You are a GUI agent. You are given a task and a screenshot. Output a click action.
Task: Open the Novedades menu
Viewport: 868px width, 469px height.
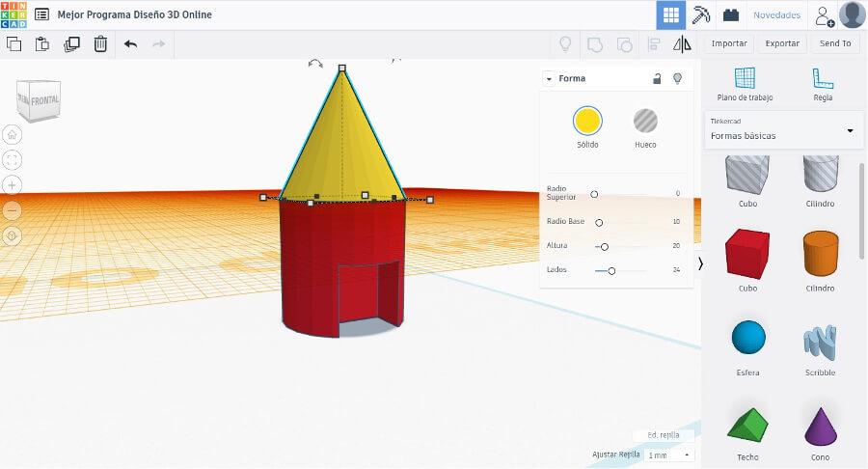[776, 15]
